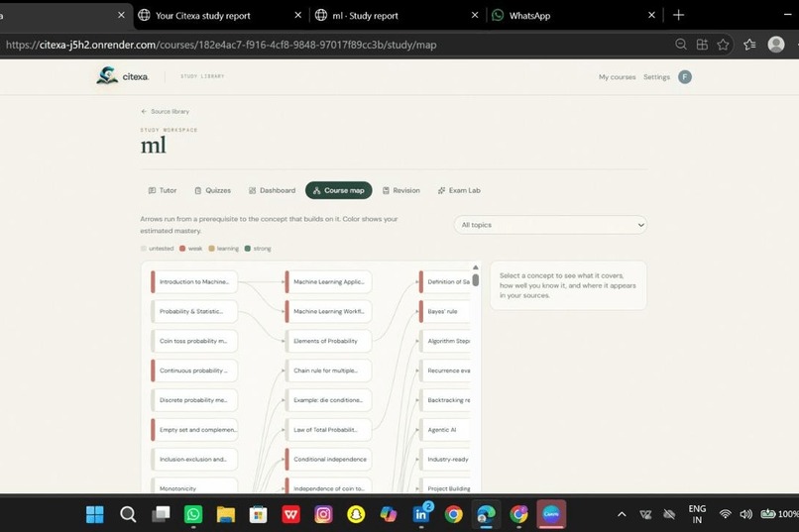This screenshot has height=532, width=799.
Task: Open the user avatar F menu
Action: [685, 77]
